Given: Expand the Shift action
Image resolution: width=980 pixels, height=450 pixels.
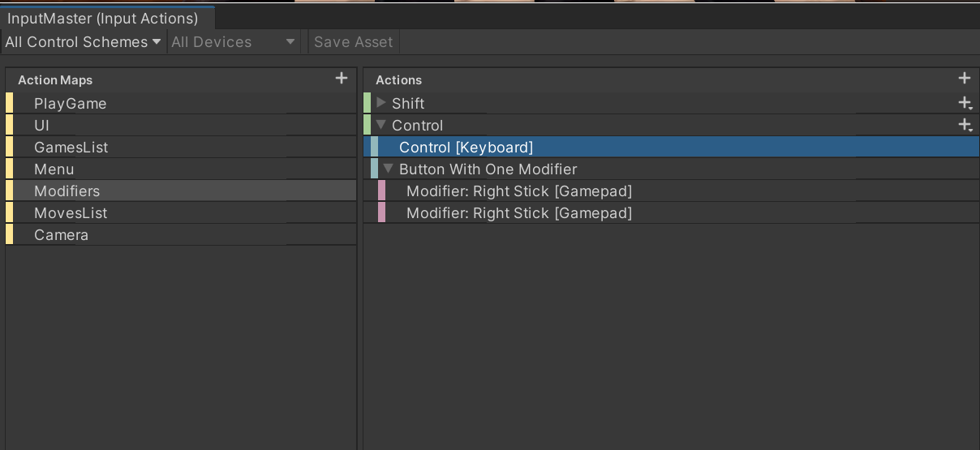Looking at the screenshot, I should (x=381, y=103).
